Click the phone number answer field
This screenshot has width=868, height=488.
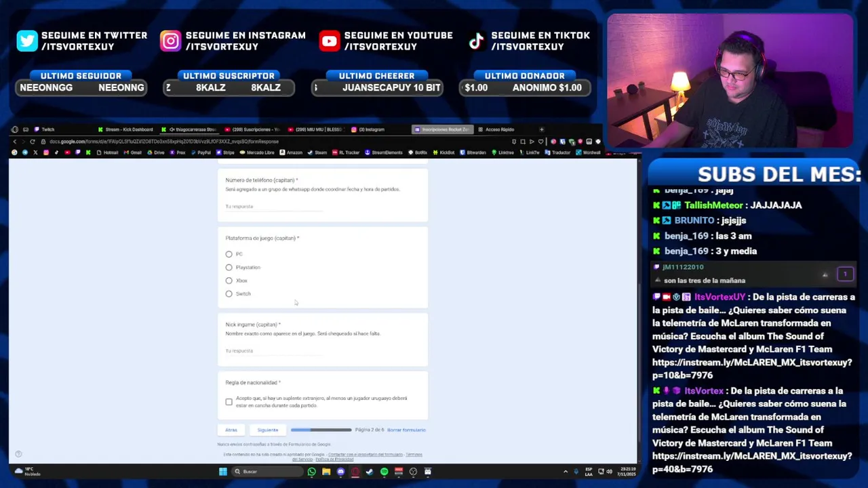pos(273,206)
